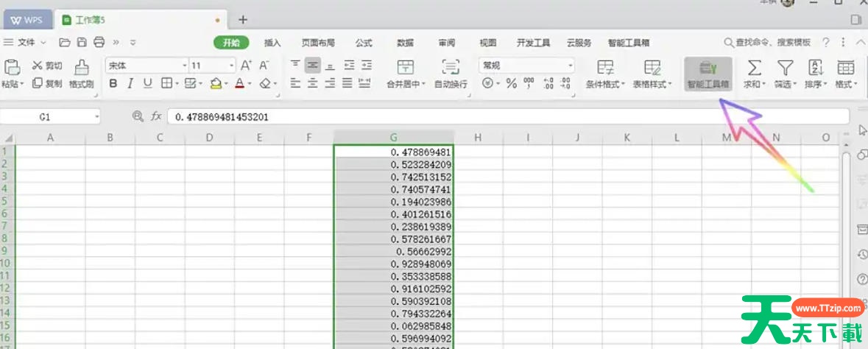Increase font size with A+ icon
The image size is (868, 349).
click(247, 66)
